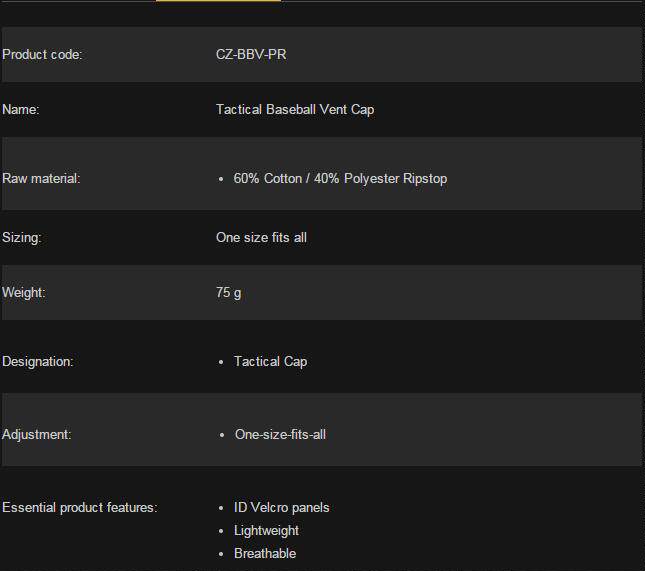Click the Raw material label
This screenshot has height=571, width=645.
click(x=41, y=179)
